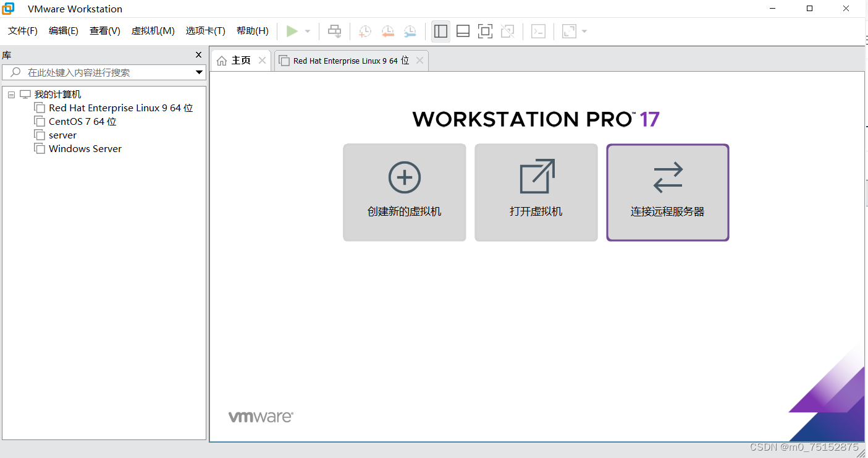Maximize the VMware Workstation window
Image resolution: width=868 pixels, height=458 pixels.
coord(810,9)
